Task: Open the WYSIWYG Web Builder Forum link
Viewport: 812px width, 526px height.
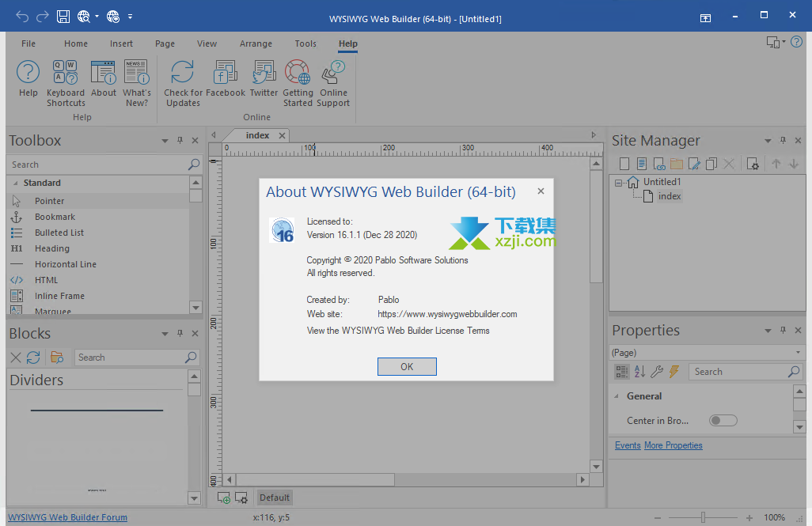Action: pos(67,517)
